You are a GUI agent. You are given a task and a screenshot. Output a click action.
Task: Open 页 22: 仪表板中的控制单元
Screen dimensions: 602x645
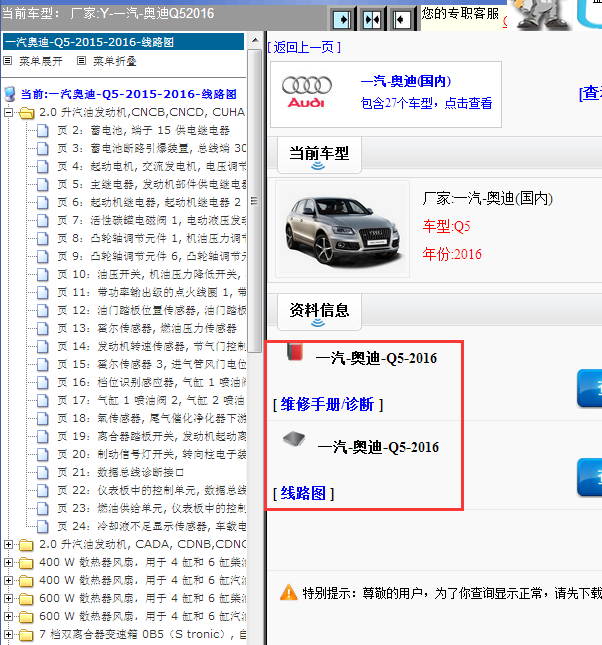pyautogui.click(x=151, y=490)
